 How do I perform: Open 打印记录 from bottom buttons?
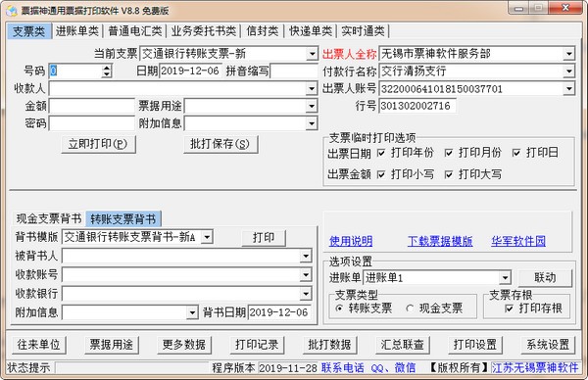click(x=257, y=345)
